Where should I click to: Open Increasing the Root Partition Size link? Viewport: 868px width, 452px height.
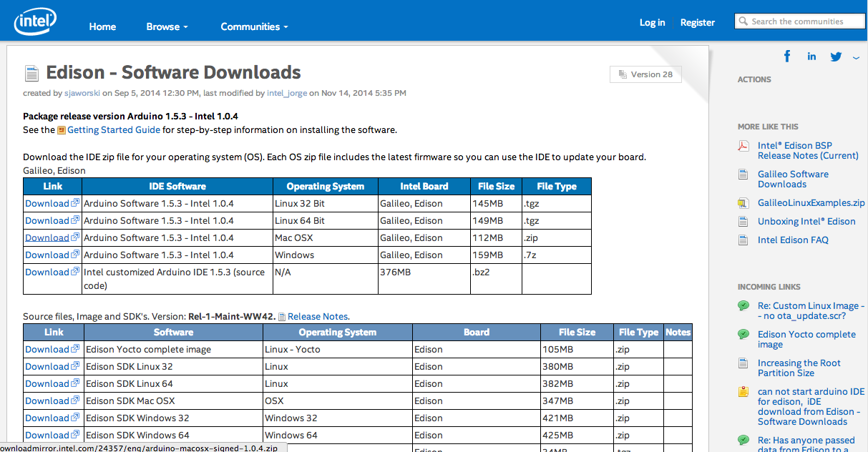pyautogui.click(x=799, y=368)
